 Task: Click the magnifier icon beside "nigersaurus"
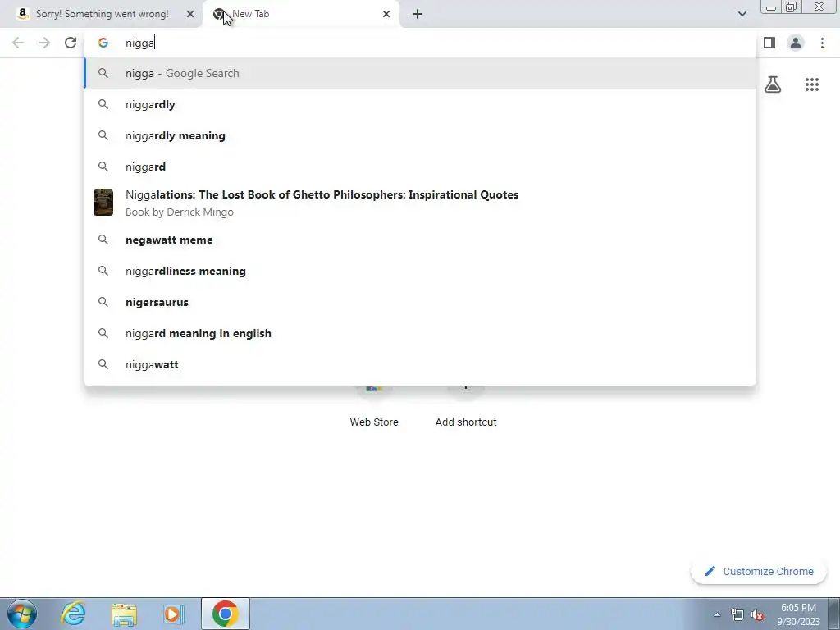click(x=103, y=302)
